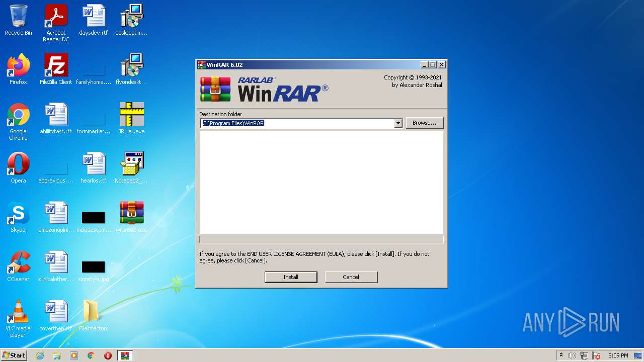Click the Install button in WinRAR setup
644x362 pixels.
291,277
